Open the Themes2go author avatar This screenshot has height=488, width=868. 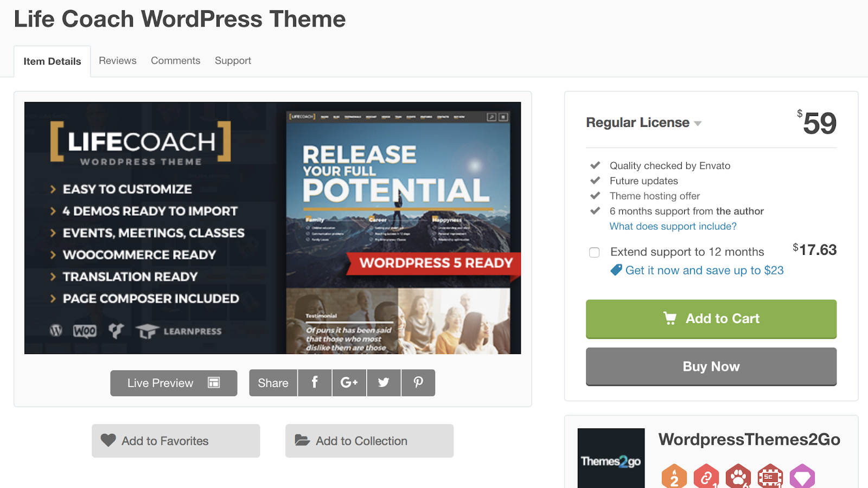point(611,458)
